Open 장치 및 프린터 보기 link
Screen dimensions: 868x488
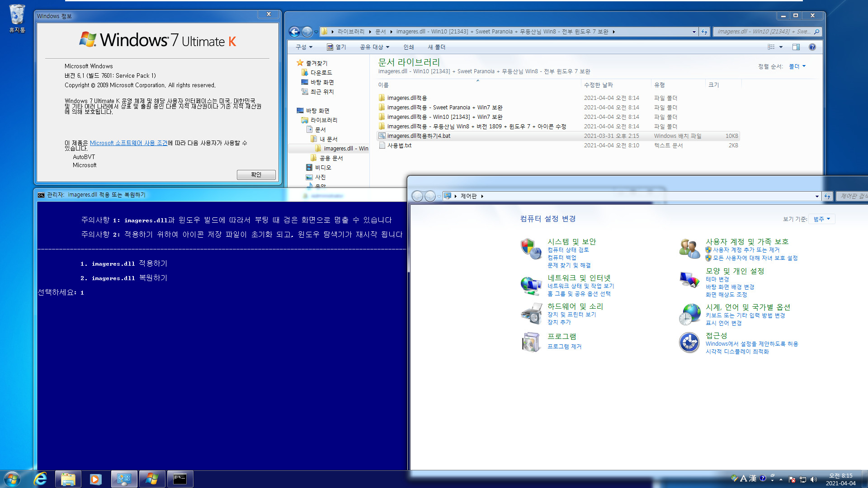click(571, 314)
